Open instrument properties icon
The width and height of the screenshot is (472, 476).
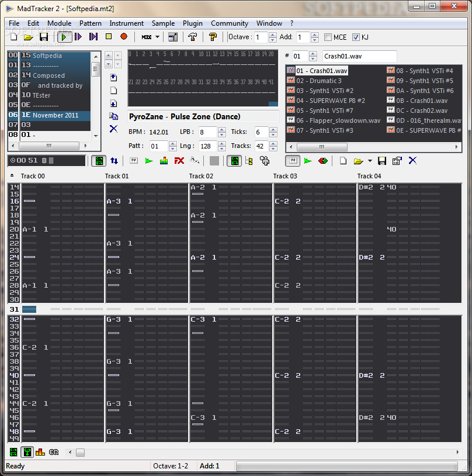pyautogui.click(x=397, y=161)
